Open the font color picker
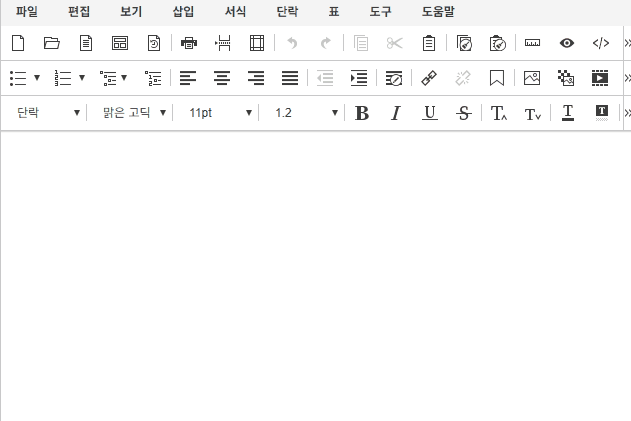 pyautogui.click(x=568, y=113)
